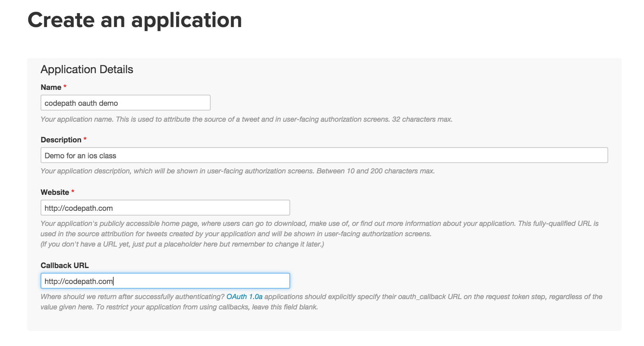Click the Website field label
644x346 pixels.
click(55, 192)
